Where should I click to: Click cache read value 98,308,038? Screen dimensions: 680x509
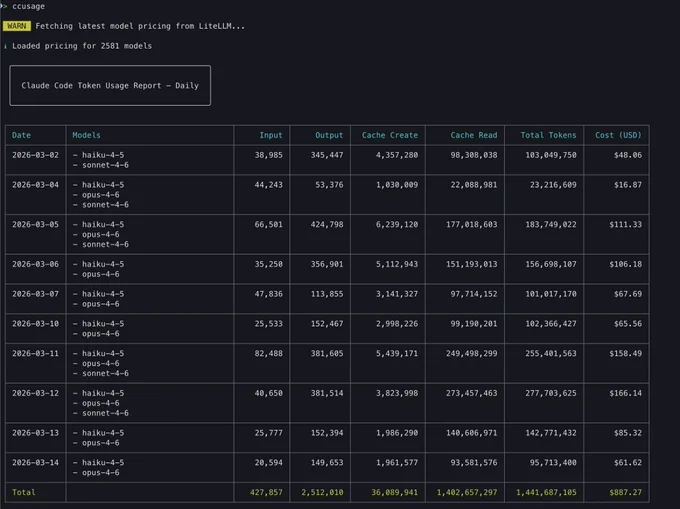(474, 155)
